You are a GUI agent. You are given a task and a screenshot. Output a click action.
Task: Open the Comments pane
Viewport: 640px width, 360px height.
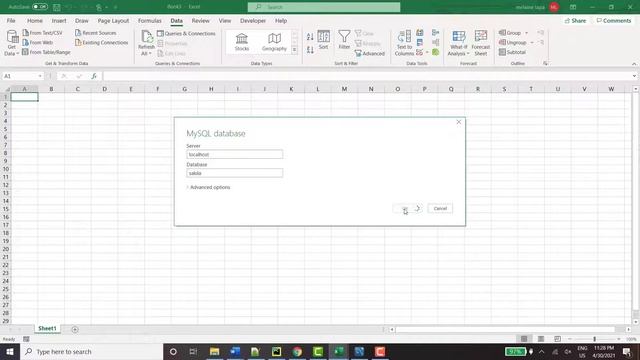click(613, 20)
